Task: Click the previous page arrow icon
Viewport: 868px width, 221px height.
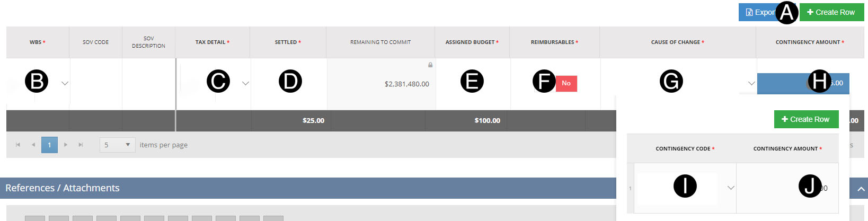Action: (x=33, y=145)
